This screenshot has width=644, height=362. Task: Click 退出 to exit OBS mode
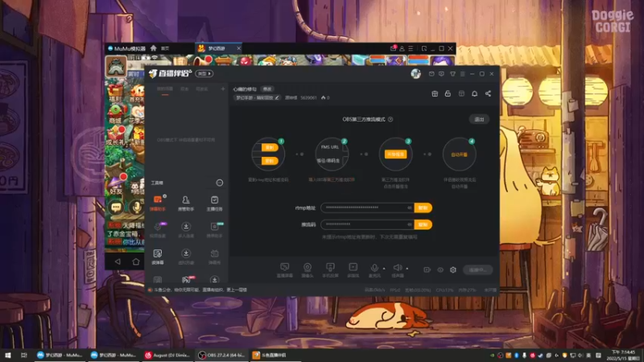(479, 119)
